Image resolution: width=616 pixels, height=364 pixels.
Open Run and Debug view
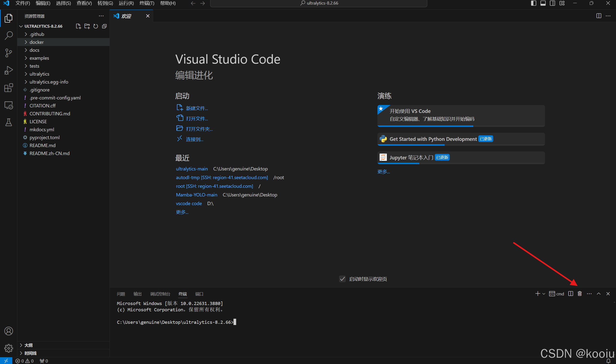(x=9, y=70)
